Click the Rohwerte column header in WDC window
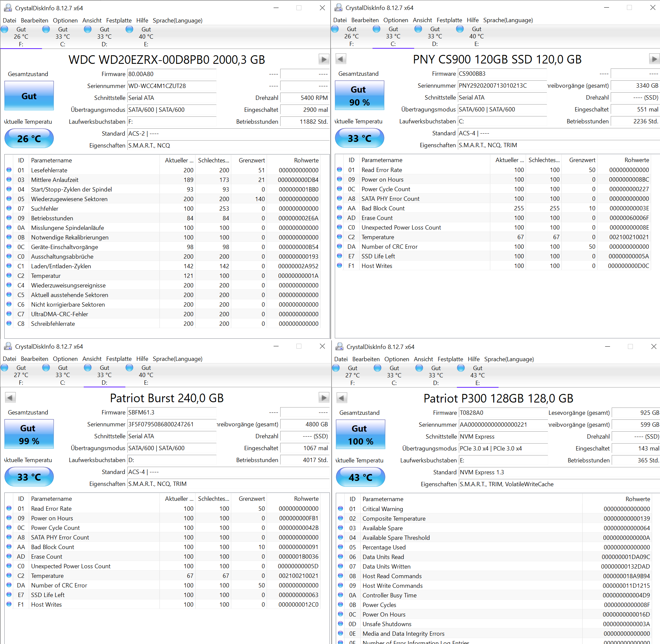 tap(306, 160)
